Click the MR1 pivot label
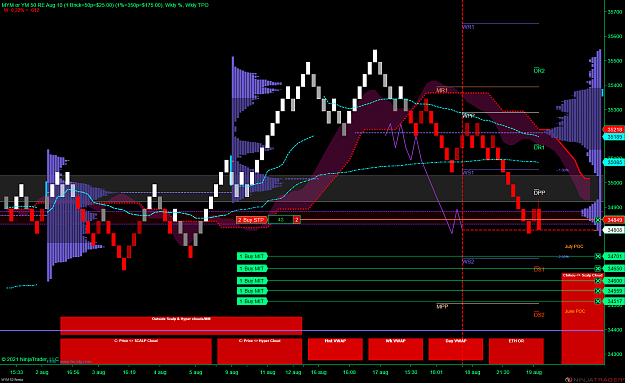Screen dimensions: 625x383 pos(442,90)
